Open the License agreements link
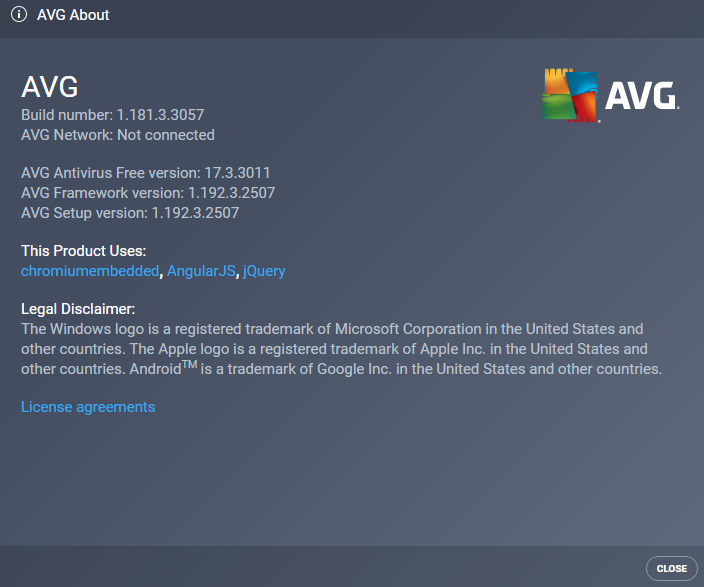 88,407
